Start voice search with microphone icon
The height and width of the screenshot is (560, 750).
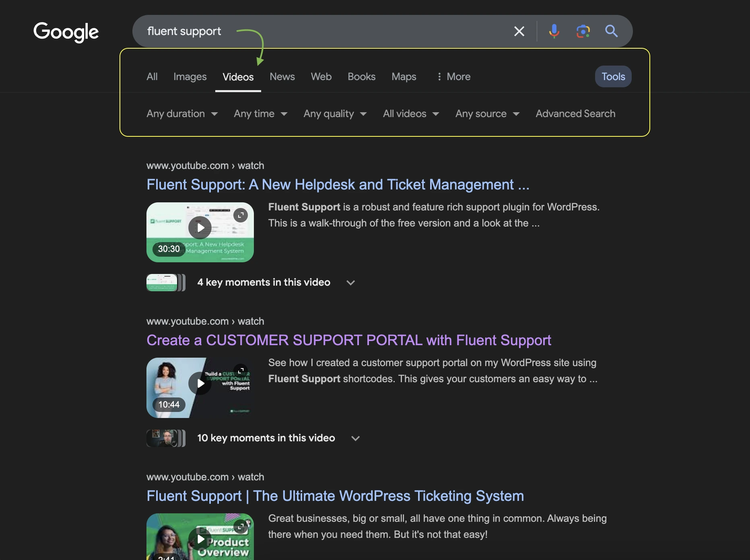554,31
